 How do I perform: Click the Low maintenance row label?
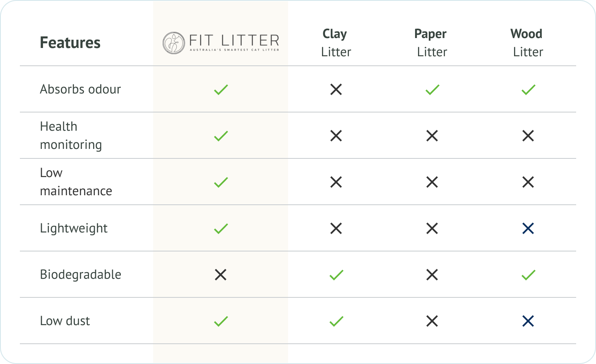click(76, 182)
